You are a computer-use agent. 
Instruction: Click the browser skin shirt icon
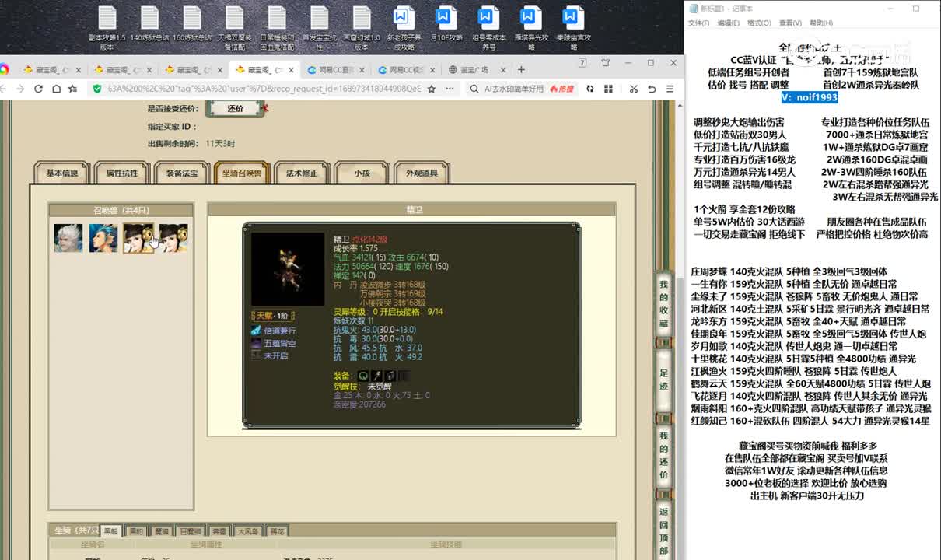click(606, 63)
